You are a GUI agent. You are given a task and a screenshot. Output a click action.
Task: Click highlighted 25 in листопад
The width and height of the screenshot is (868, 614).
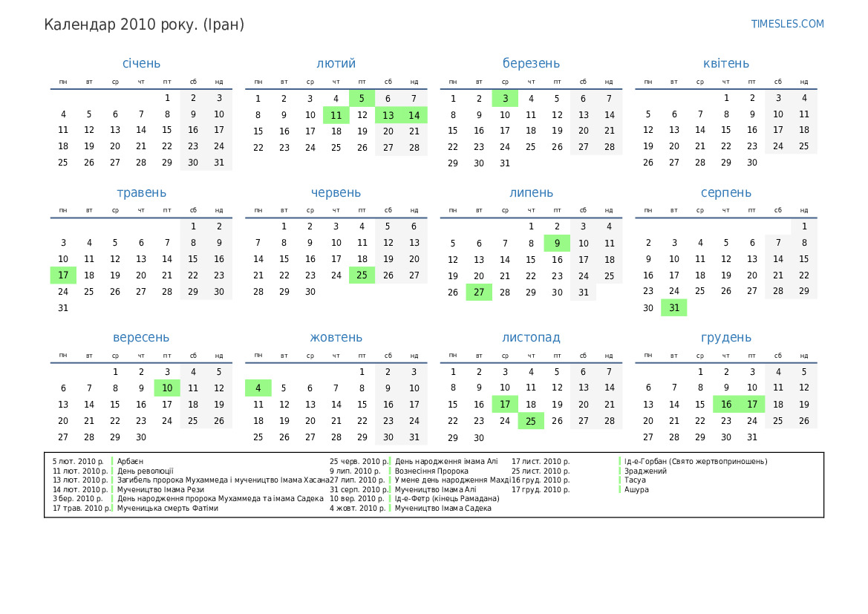(531, 421)
